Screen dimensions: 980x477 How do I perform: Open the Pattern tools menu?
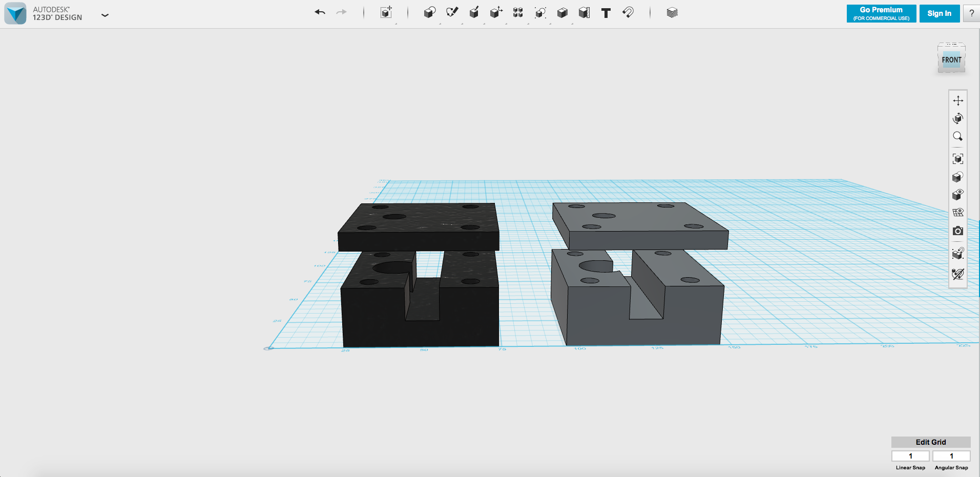(x=518, y=13)
